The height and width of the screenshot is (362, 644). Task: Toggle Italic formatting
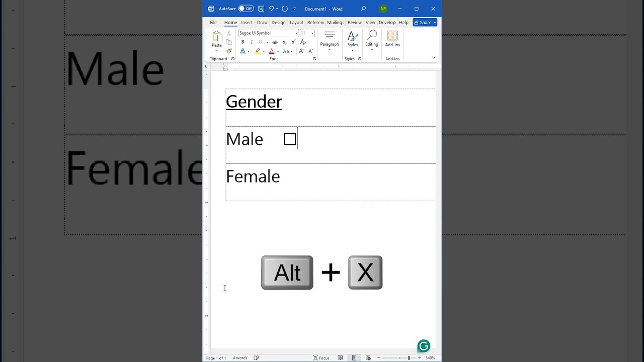click(252, 42)
